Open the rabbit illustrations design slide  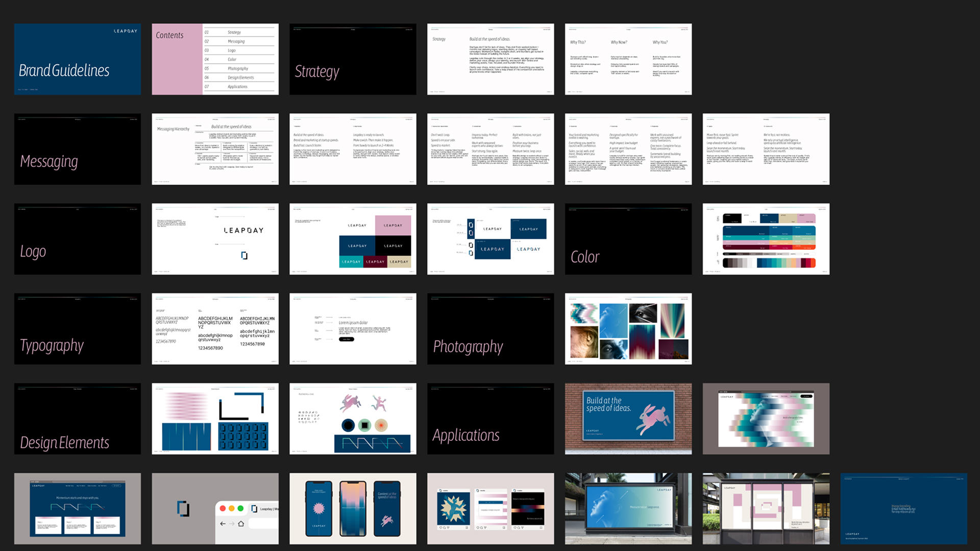353,418
